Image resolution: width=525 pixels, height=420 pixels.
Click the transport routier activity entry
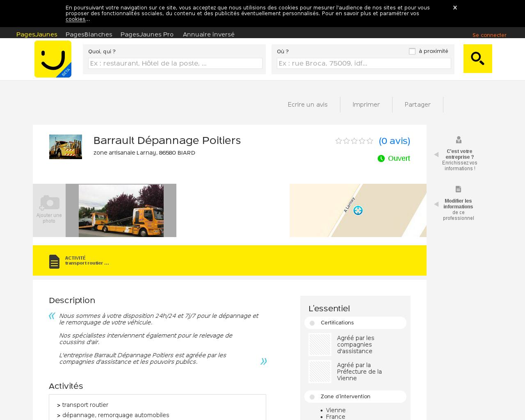[85, 405]
